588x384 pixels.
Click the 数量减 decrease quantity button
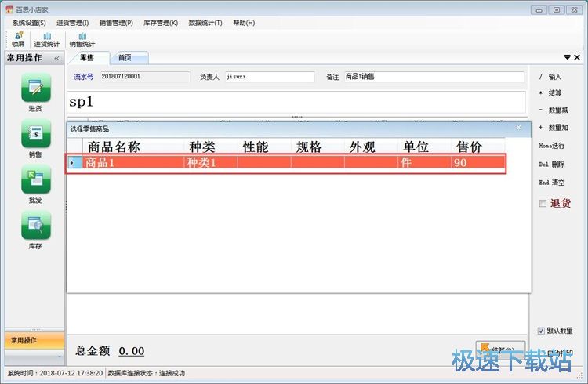pos(554,110)
